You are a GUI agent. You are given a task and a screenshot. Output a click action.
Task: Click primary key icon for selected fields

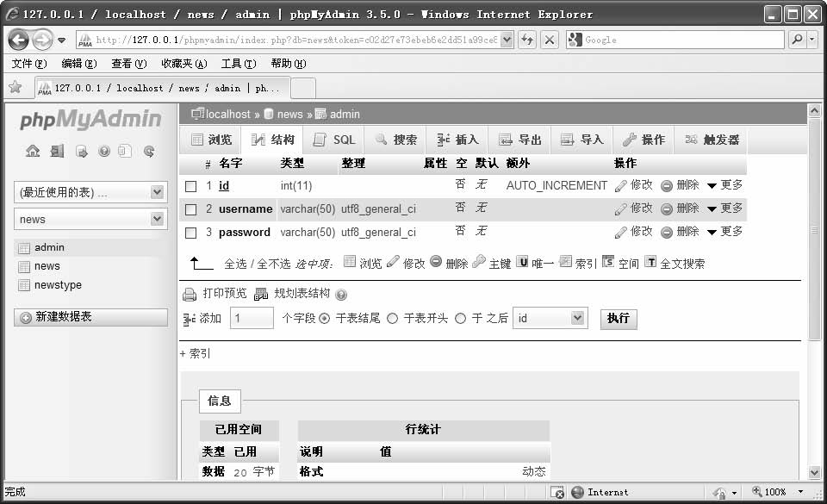479,262
